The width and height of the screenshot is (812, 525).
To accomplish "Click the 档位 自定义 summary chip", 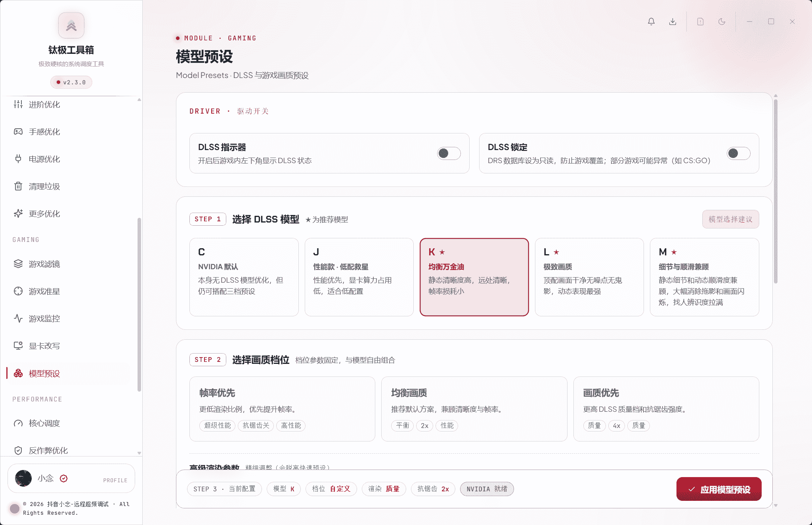I will (x=331, y=489).
